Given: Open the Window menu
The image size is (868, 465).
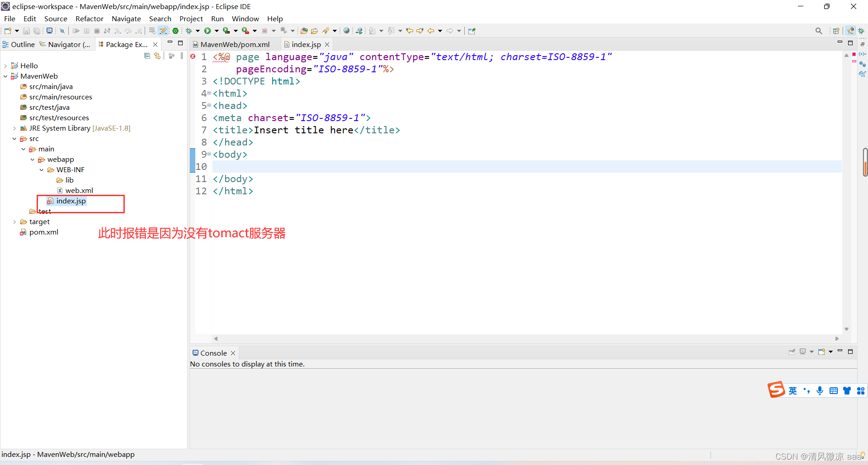Looking at the screenshot, I should pyautogui.click(x=245, y=19).
